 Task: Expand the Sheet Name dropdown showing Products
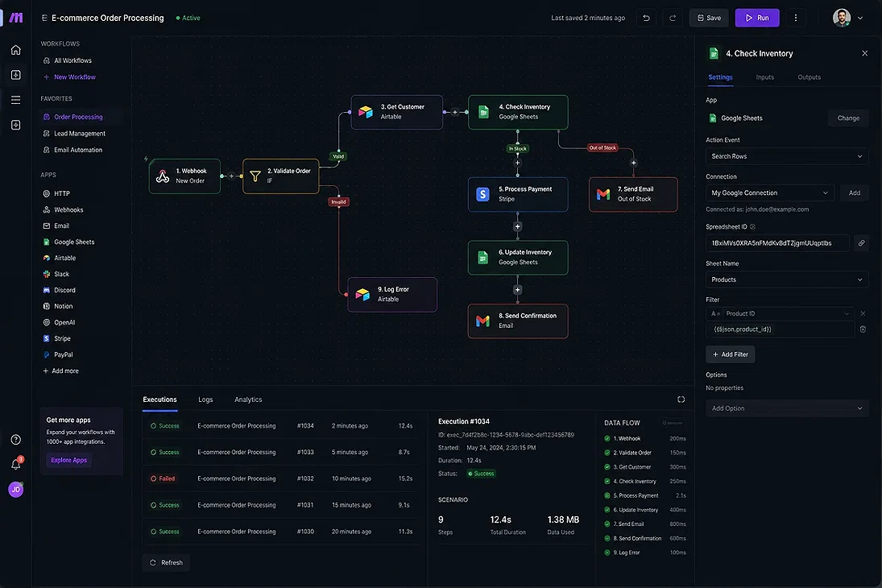click(787, 280)
